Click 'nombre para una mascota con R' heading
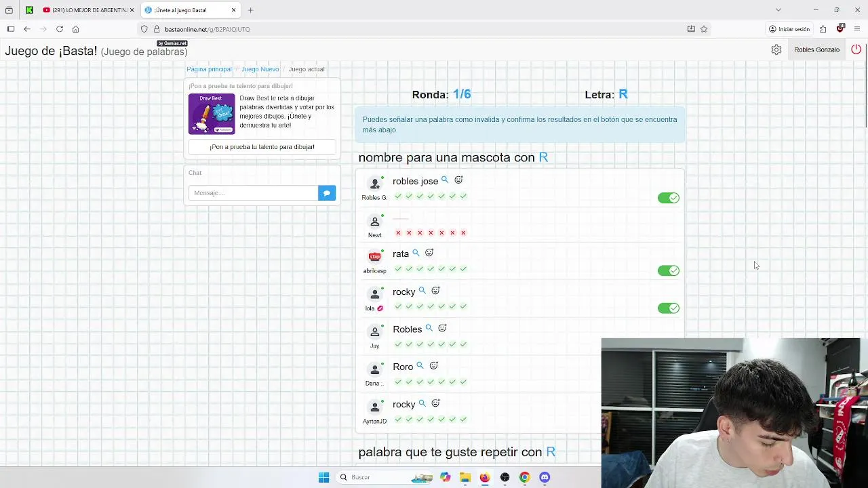 (x=453, y=157)
